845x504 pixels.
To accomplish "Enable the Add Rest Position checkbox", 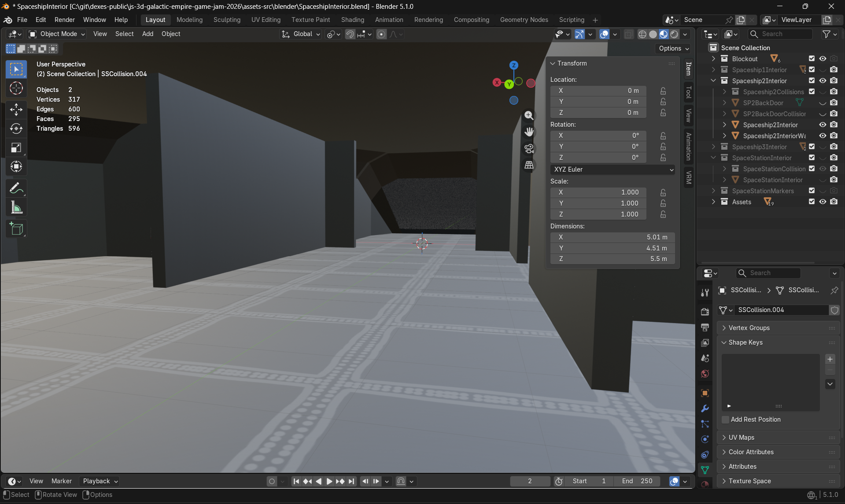I will 725,419.
